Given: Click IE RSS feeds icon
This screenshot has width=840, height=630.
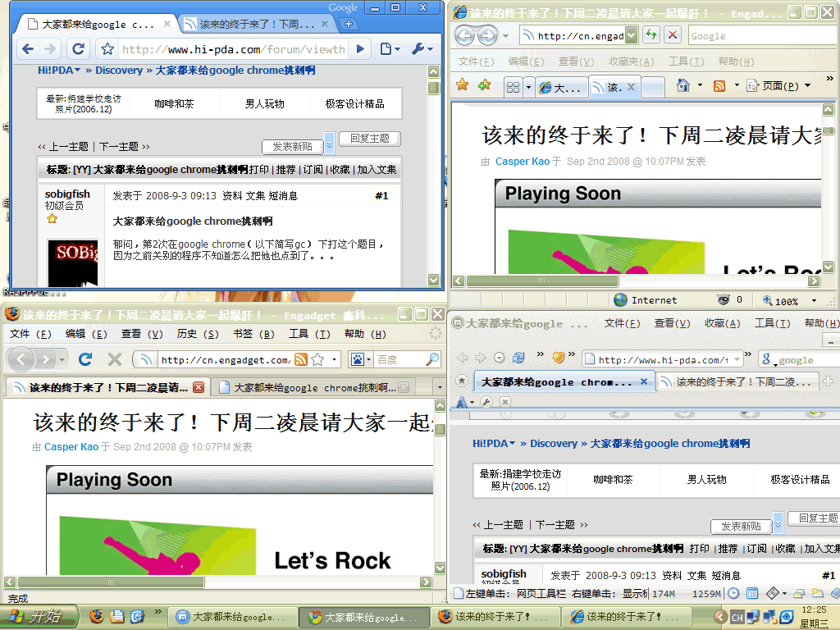Looking at the screenshot, I should (719, 85).
